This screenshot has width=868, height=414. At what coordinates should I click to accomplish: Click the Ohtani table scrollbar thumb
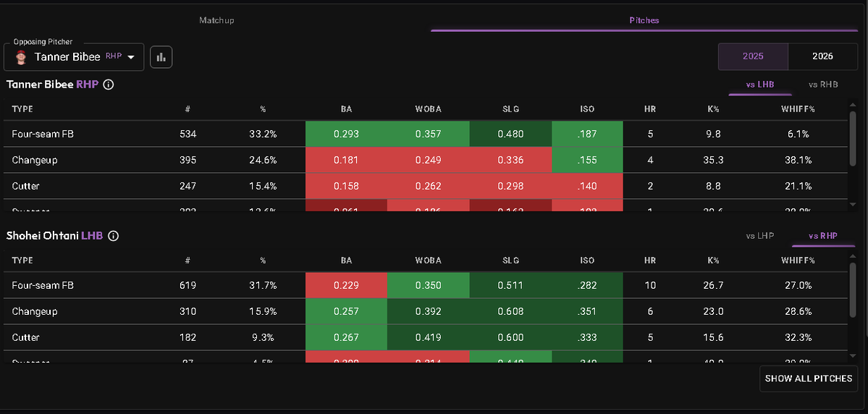(x=853, y=290)
